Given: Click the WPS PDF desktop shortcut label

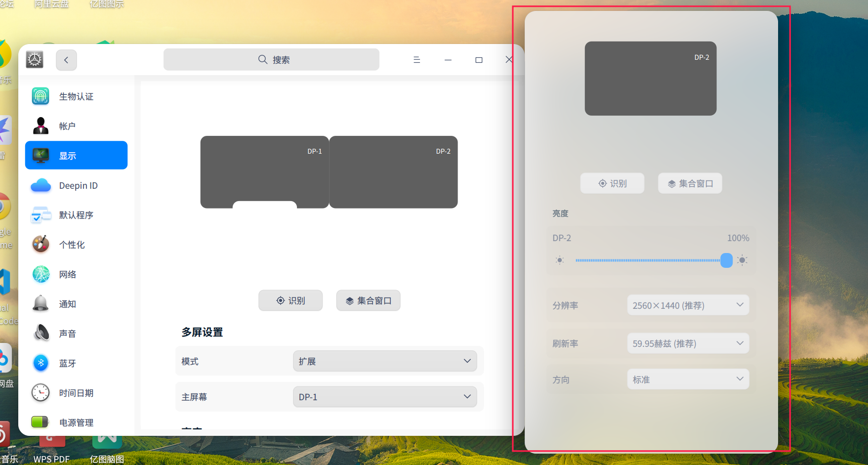Looking at the screenshot, I should [x=51, y=459].
